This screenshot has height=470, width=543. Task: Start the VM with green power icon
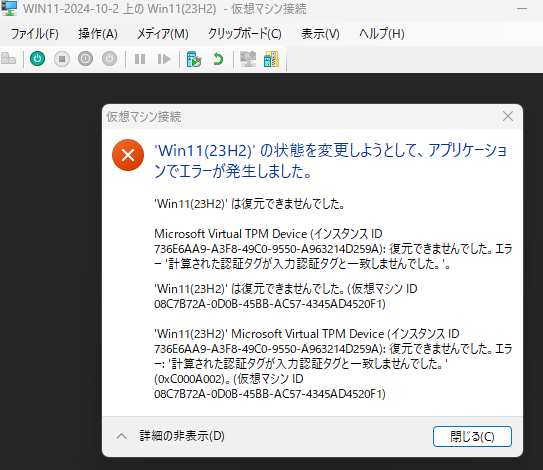(x=37, y=59)
